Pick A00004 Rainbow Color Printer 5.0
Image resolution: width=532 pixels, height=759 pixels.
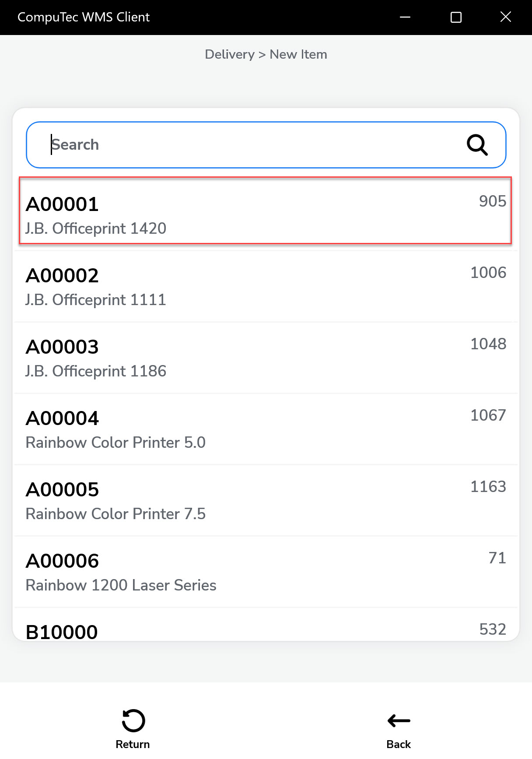[265, 429]
